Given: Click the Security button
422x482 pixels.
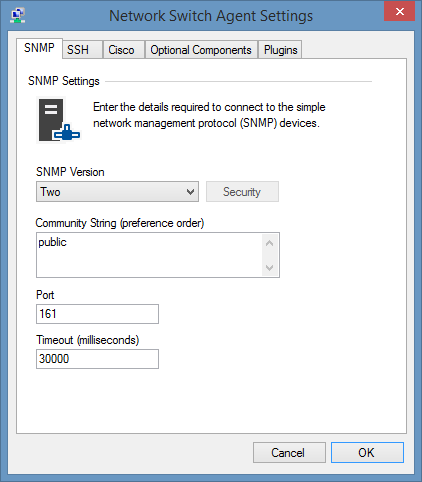Looking at the screenshot, I should coord(242,192).
